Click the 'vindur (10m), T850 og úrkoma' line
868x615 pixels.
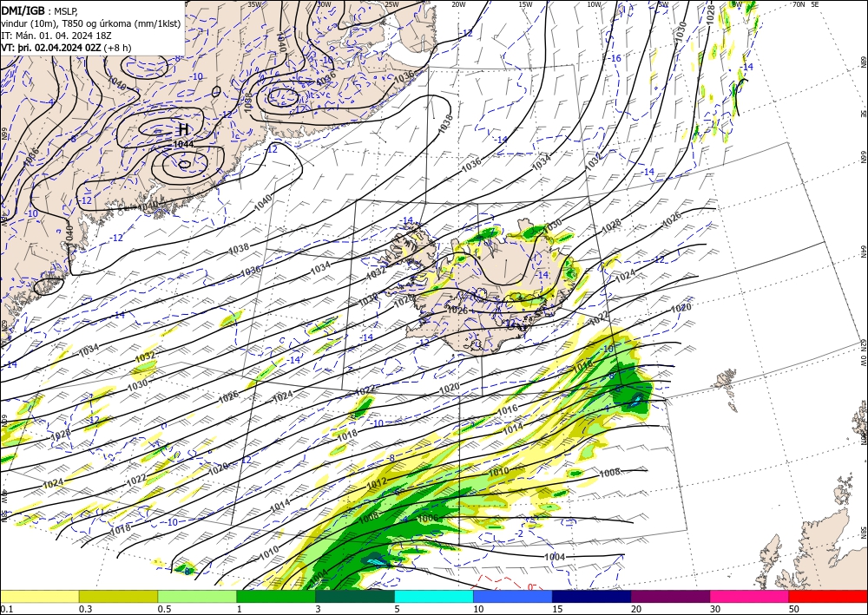[x=91, y=23]
